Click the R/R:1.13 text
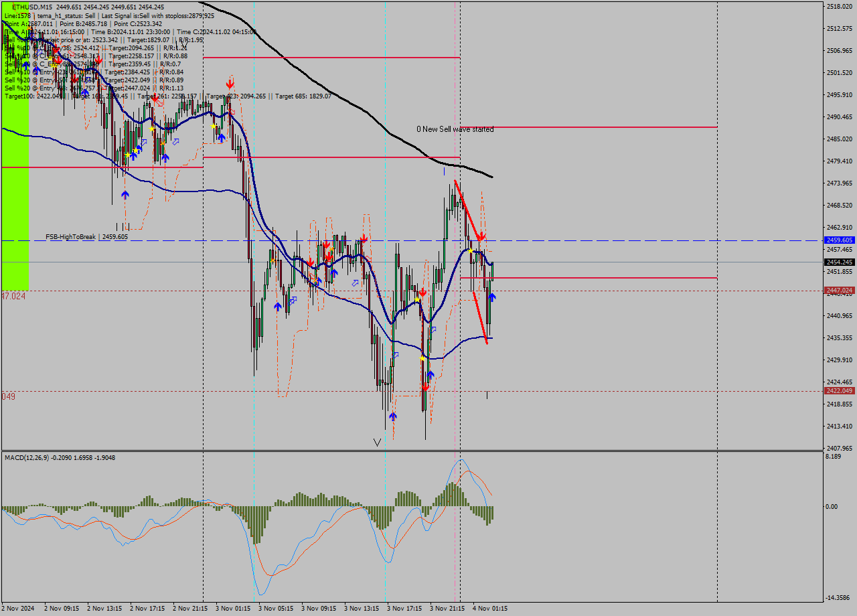The height and width of the screenshot is (616, 857). click(171, 88)
